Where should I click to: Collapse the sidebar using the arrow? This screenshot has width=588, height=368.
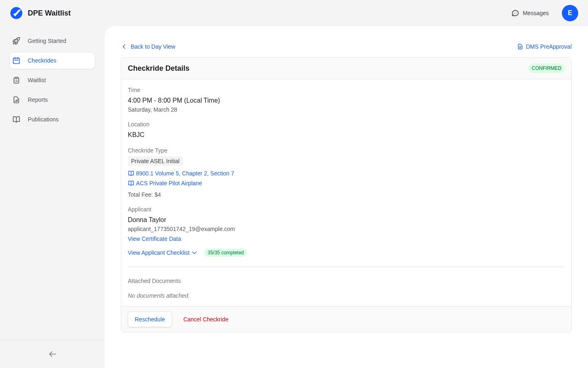click(x=52, y=354)
